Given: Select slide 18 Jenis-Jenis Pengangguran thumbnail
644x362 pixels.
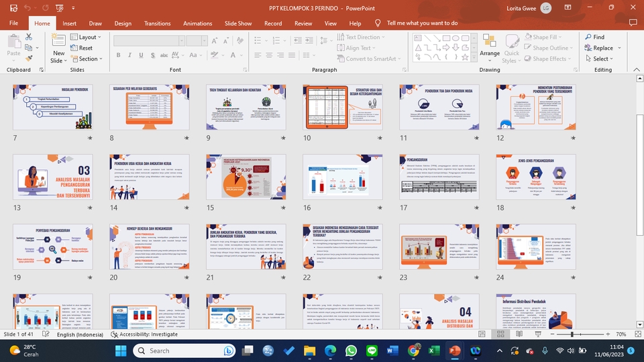Looking at the screenshot, I should pyautogui.click(x=536, y=177).
